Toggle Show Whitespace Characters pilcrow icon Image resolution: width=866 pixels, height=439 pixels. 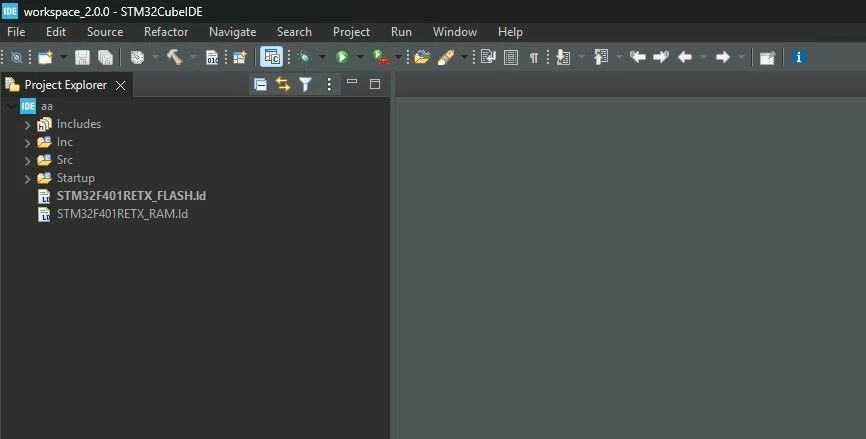pos(534,57)
